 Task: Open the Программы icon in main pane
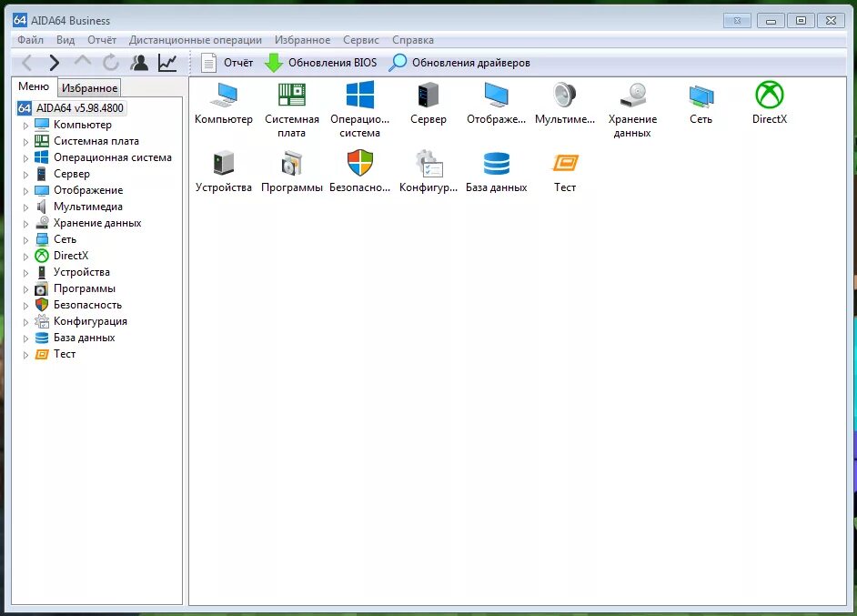point(292,163)
